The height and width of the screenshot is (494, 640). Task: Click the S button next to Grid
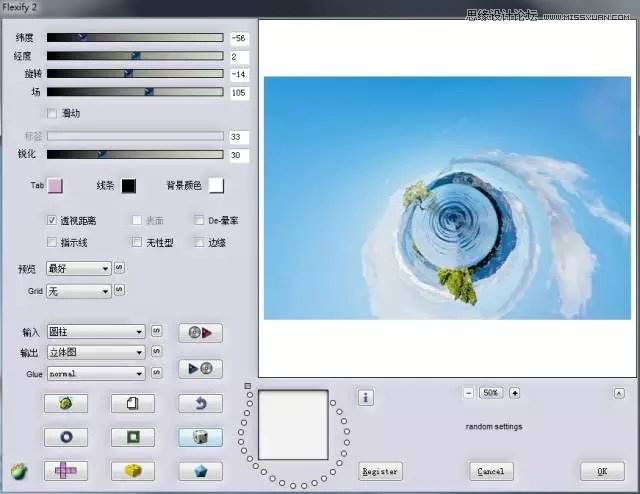pos(119,290)
